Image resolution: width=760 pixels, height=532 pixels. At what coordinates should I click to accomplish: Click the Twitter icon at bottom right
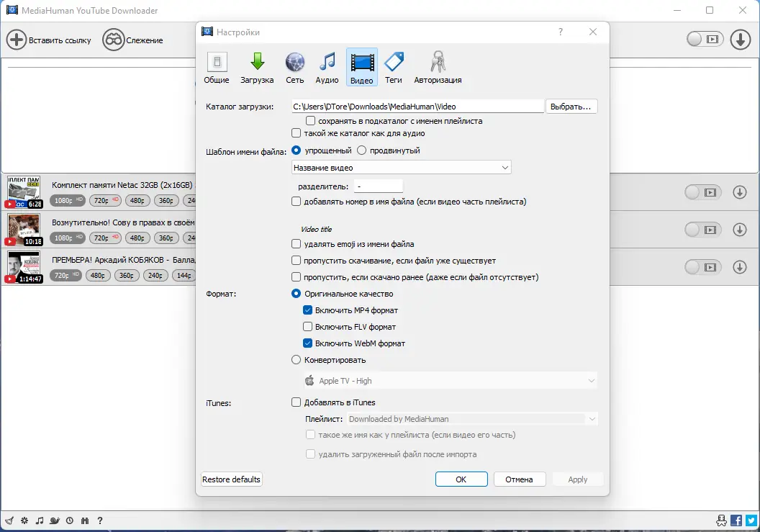pyautogui.click(x=751, y=521)
